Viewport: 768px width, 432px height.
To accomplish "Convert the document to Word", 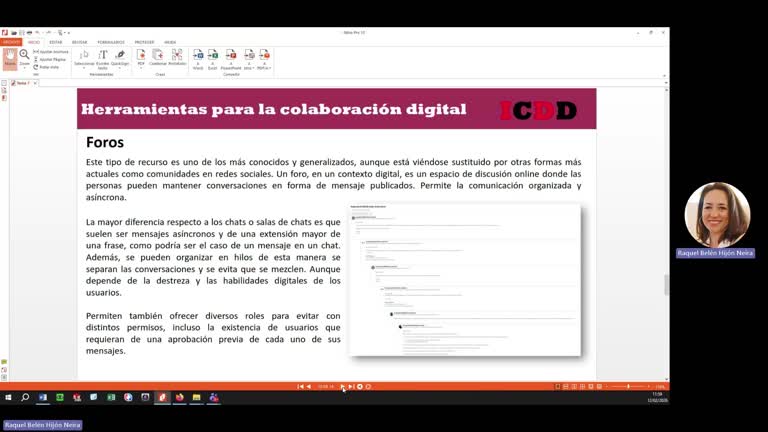I will click(198, 59).
